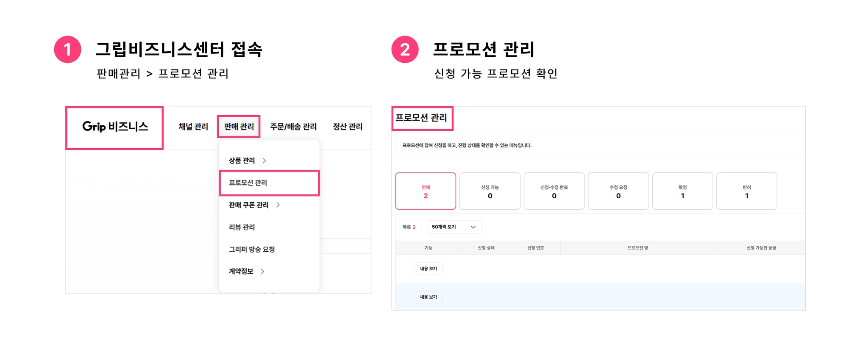868x358 pixels.
Task: Filter by 반려 status card
Action: (x=747, y=191)
